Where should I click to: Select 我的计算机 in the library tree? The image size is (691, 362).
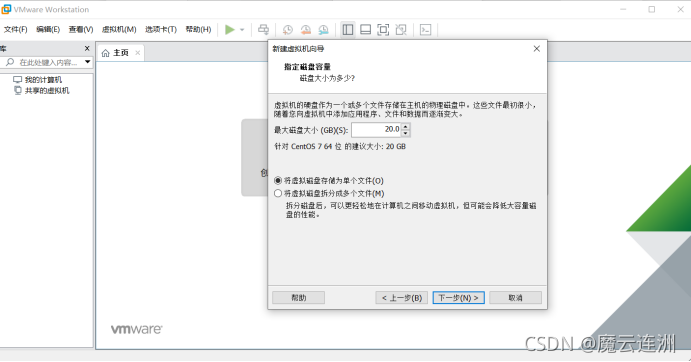point(43,80)
